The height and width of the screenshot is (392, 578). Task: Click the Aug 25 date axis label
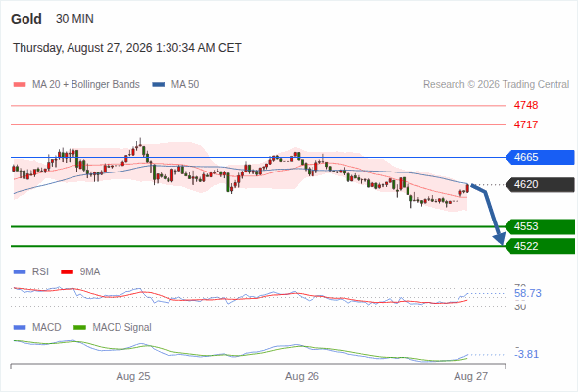133,376
